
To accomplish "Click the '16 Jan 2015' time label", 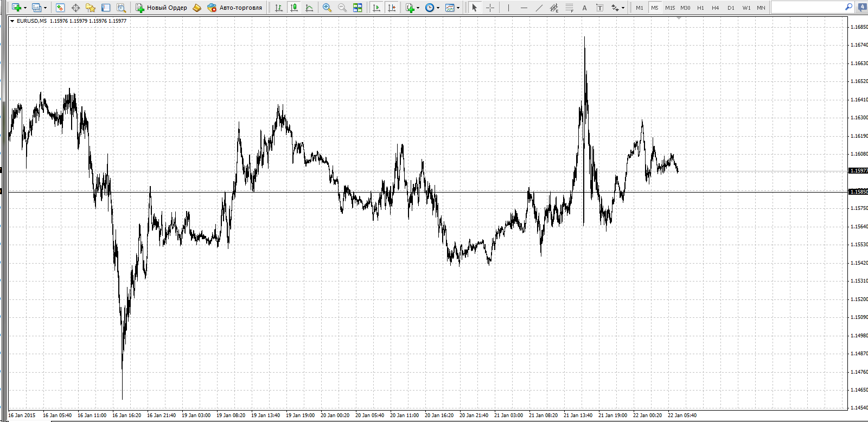I will click(x=22, y=415).
